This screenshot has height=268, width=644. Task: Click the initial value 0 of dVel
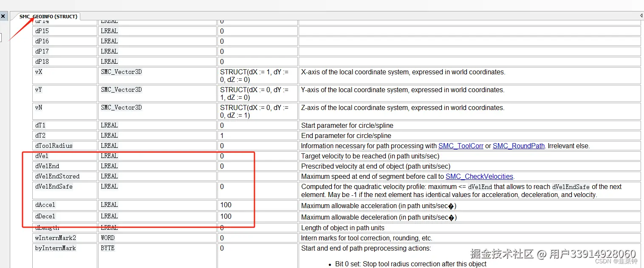[222, 156]
